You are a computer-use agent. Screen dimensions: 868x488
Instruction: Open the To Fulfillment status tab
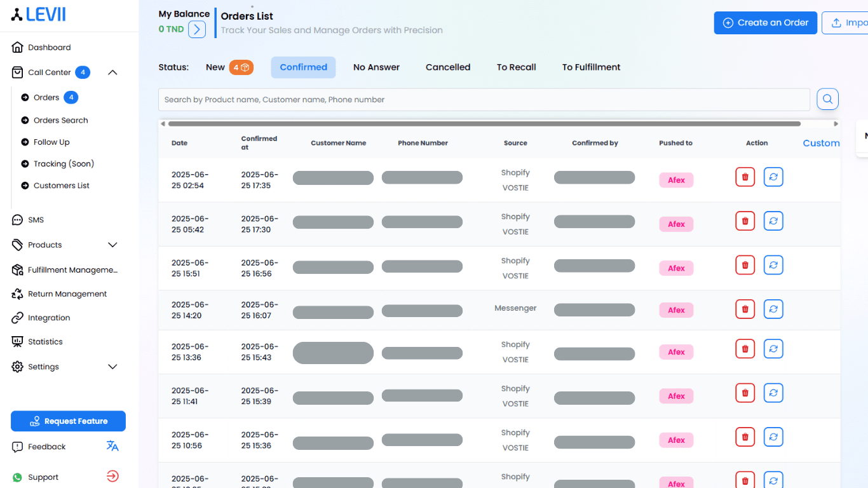point(591,67)
